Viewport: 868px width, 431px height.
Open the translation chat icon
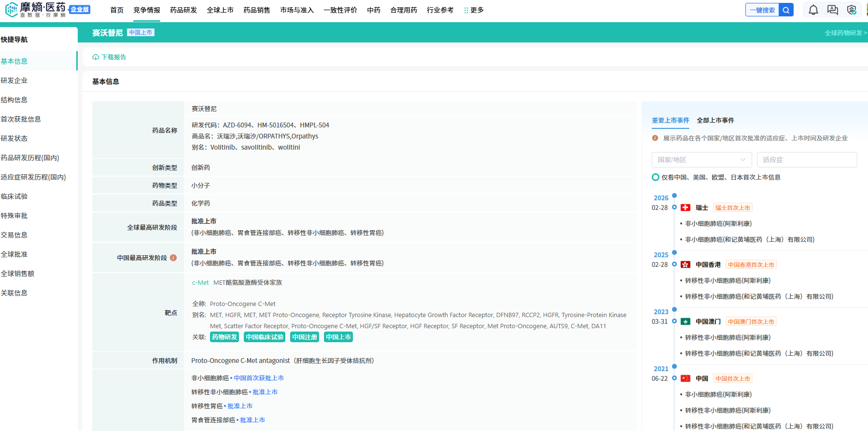(x=833, y=10)
